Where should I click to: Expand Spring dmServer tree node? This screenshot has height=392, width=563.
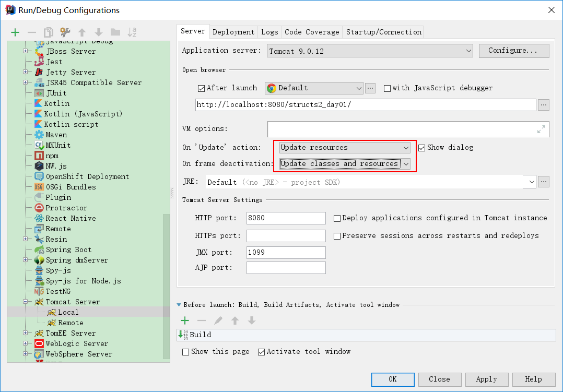point(26,260)
